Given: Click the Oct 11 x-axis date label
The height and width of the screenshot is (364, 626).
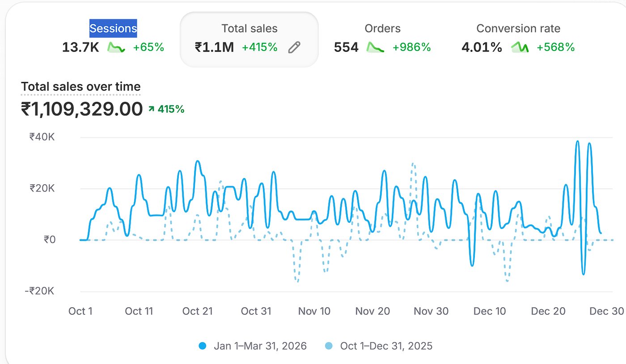Looking at the screenshot, I should [x=139, y=311].
